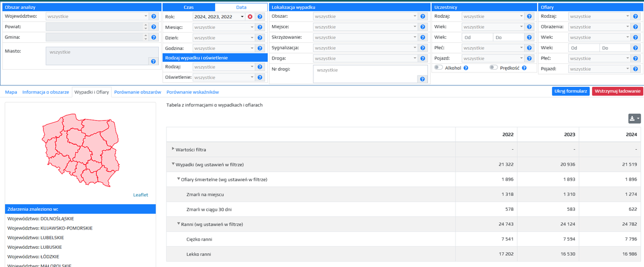The image size is (644, 267).
Task: Click the help icon beside Gmina
Action: pyautogui.click(x=154, y=38)
